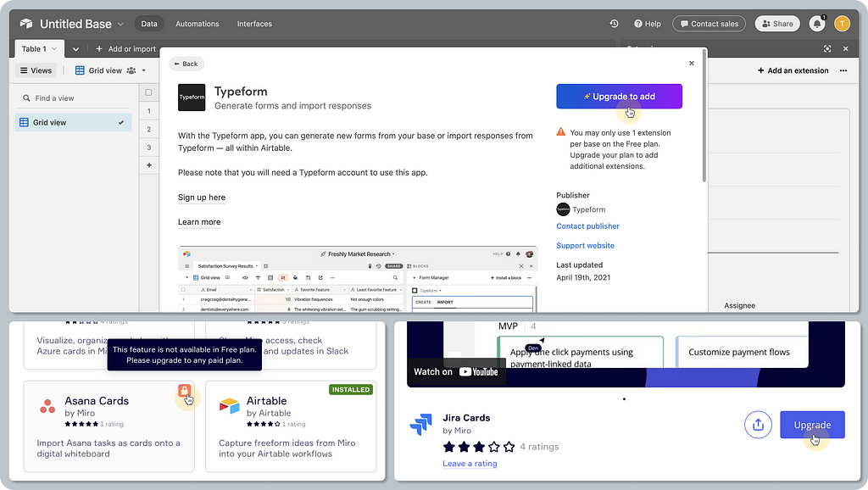Open the extensions panel more options menu
Viewport: 868px width, 490px height.
tap(843, 70)
